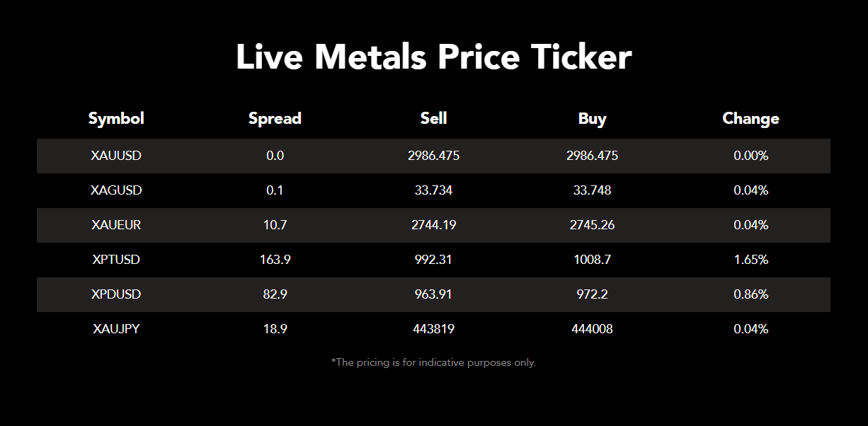Click the Buy column header
868x426 pixels.
(592, 119)
